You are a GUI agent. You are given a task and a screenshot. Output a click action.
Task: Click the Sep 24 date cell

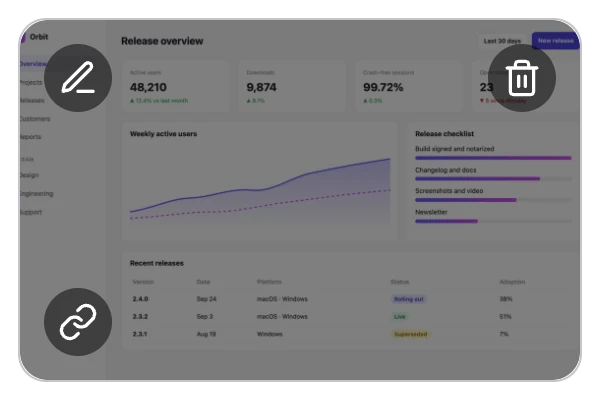pos(206,299)
